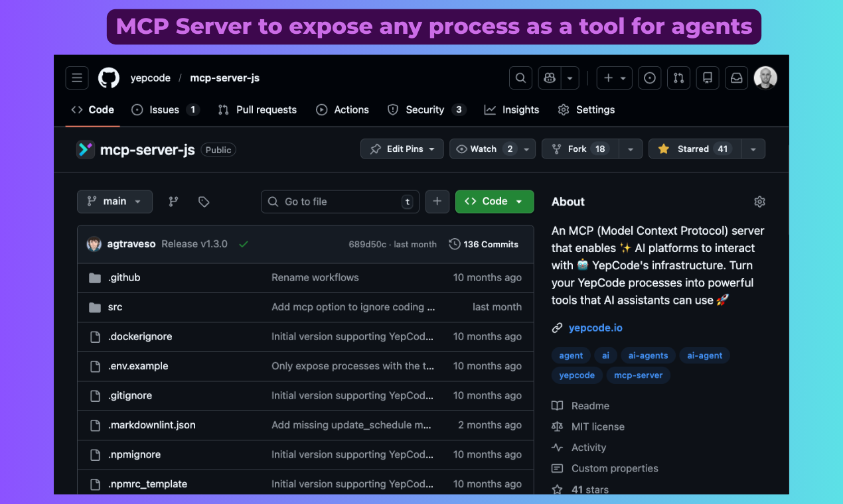Screen dimensions: 843x504
Task: Click the bookmarks icon in the top bar
Action: pyautogui.click(x=707, y=78)
